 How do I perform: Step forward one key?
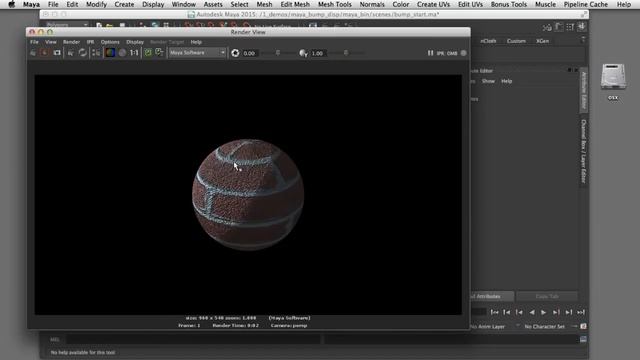556,312
